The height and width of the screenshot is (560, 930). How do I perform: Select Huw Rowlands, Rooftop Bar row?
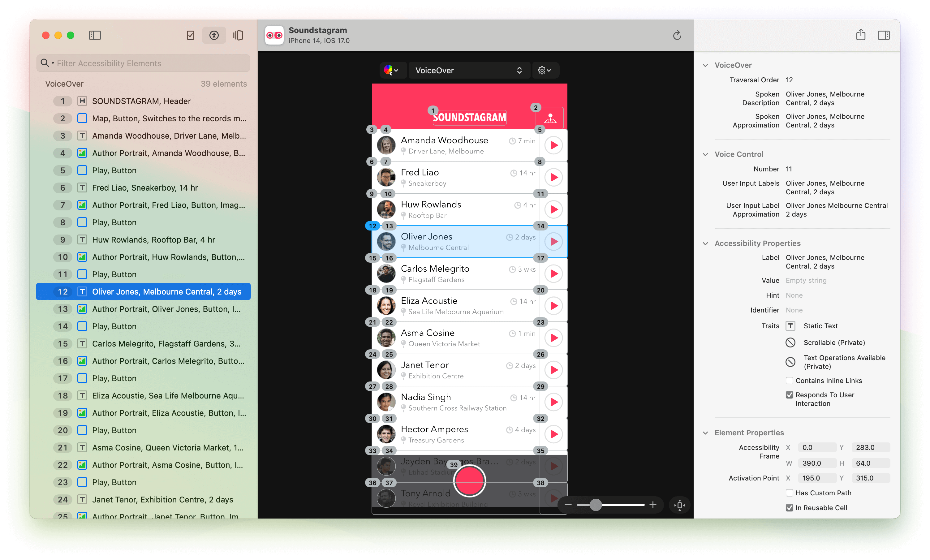click(143, 239)
